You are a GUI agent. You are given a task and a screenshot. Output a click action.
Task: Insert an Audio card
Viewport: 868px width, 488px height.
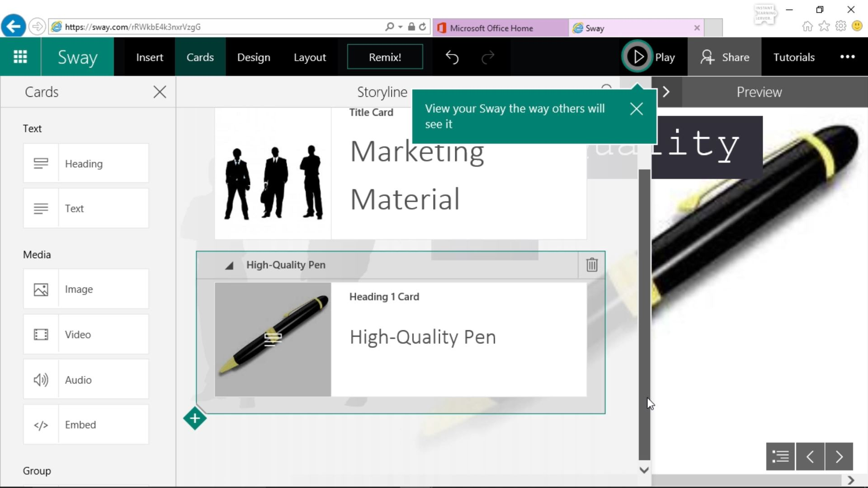[x=85, y=379]
